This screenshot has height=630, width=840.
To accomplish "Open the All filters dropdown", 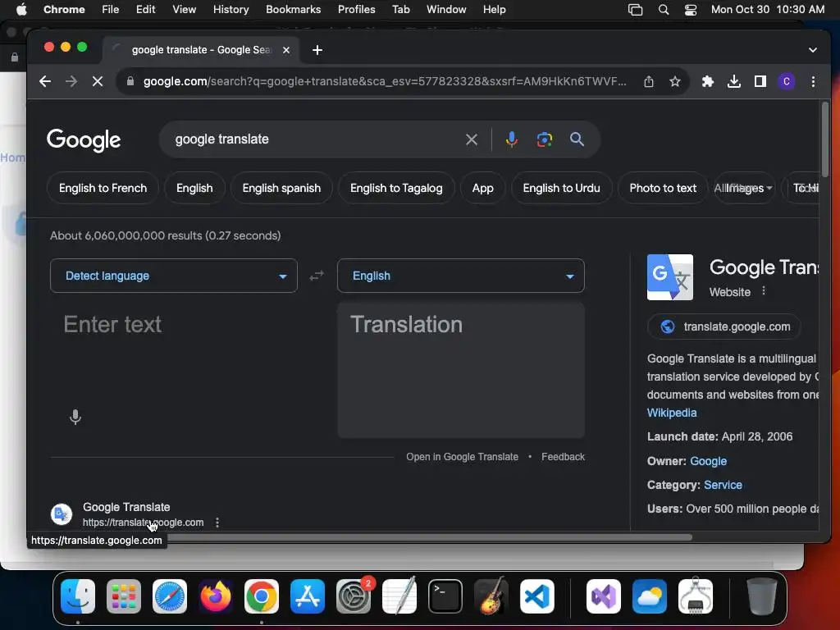I will tap(743, 188).
